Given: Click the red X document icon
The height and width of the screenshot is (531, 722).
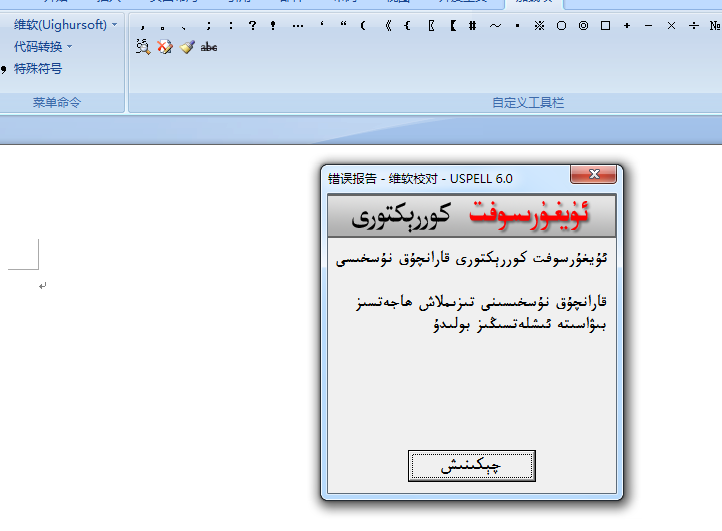Looking at the screenshot, I should pyautogui.click(x=165, y=46).
